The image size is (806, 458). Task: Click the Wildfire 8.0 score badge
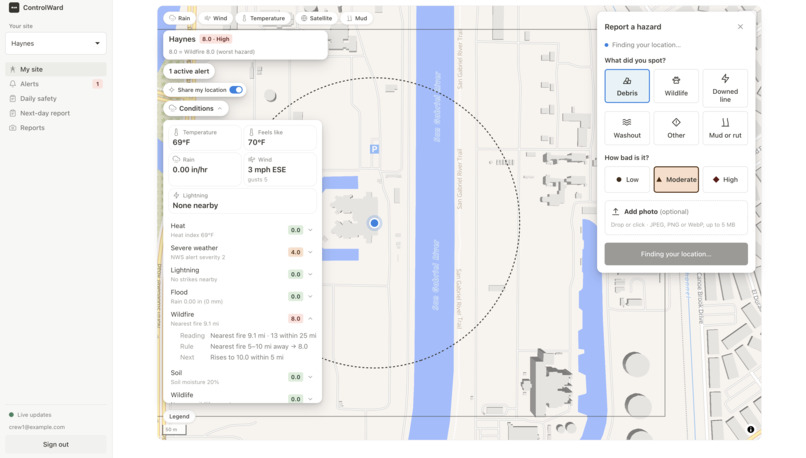[296, 319]
